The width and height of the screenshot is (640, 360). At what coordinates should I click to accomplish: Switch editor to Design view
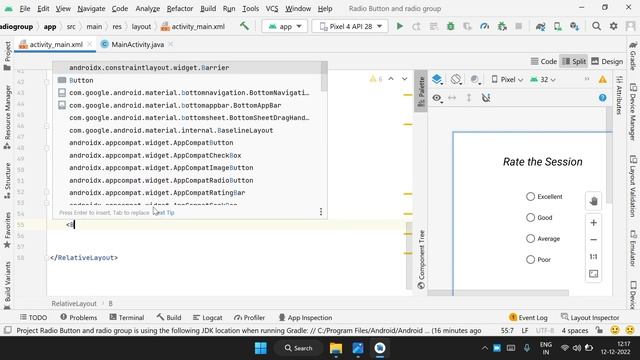point(607,61)
